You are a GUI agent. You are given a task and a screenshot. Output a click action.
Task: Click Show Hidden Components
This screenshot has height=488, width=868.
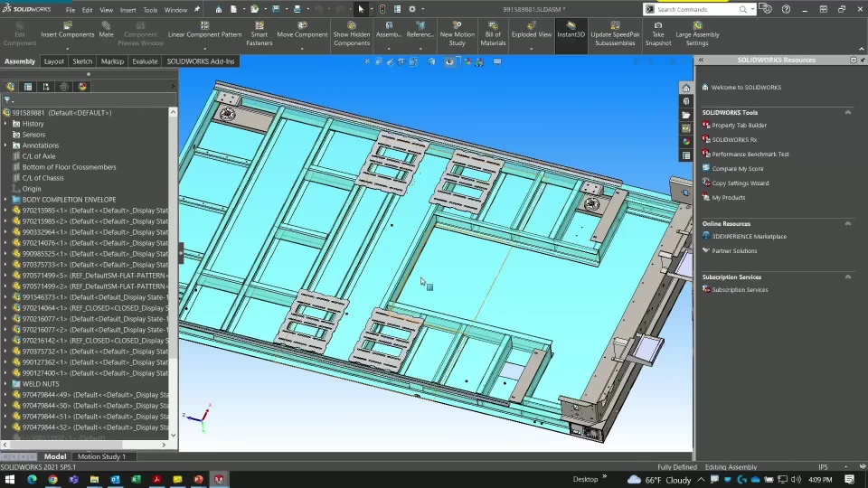352,34
